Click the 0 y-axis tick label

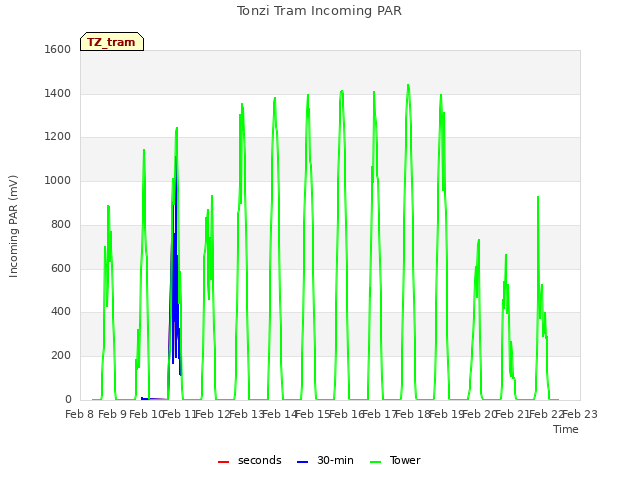(68, 399)
